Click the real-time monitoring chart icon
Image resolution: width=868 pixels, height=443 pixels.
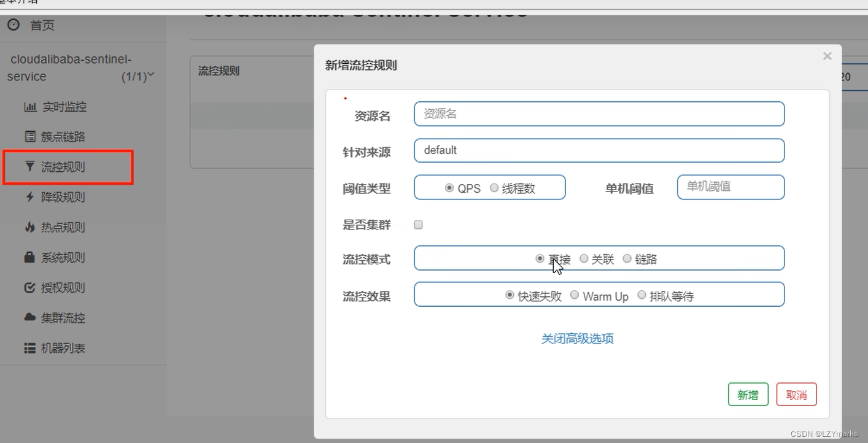point(30,107)
